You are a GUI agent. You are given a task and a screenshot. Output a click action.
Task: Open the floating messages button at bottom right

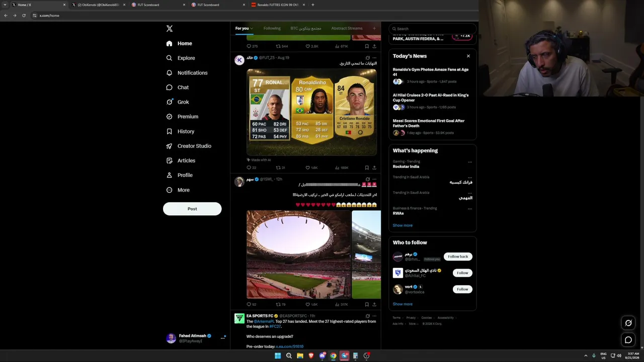(628, 340)
